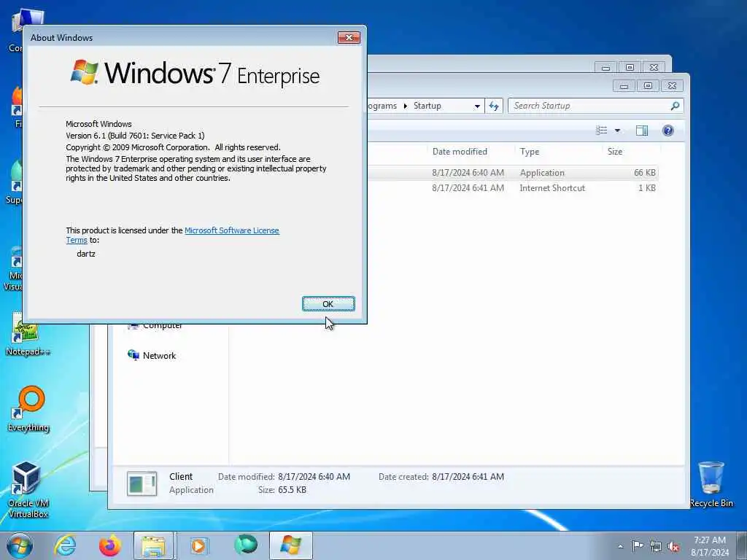The height and width of the screenshot is (560, 747).
Task: Toggle the preview pane icon in Explorer
Action: point(642,131)
